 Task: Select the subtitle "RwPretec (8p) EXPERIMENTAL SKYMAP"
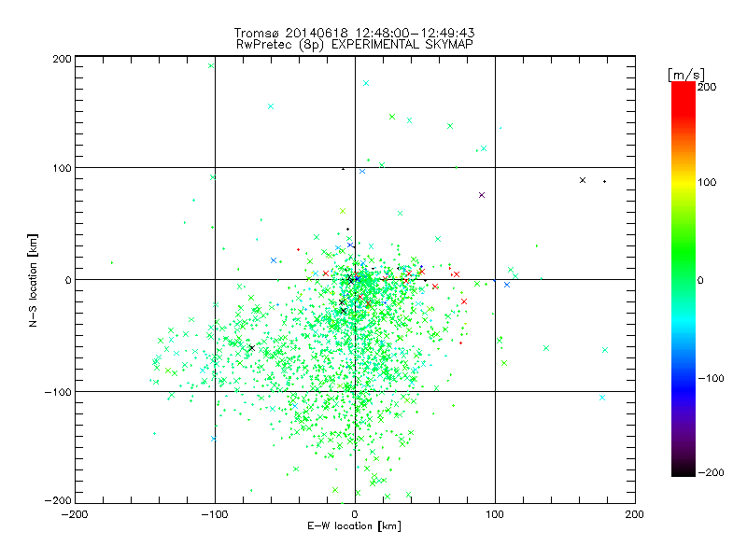(355, 44)
